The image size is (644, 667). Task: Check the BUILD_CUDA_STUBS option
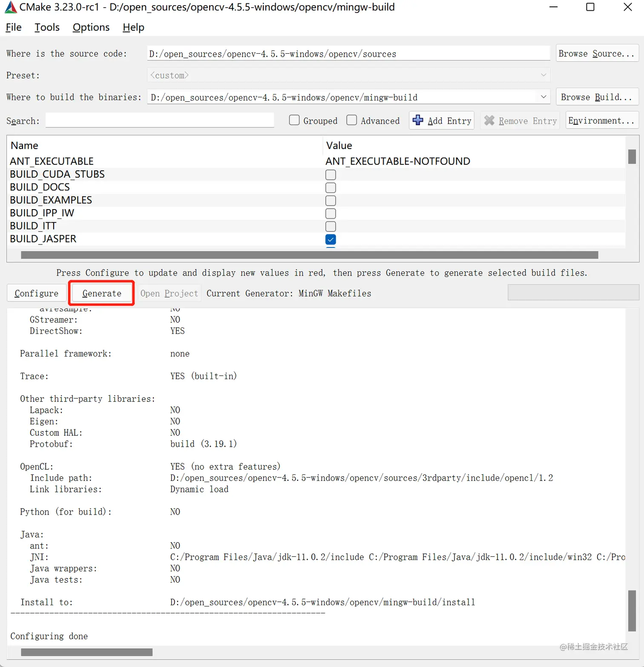point(331,175)
